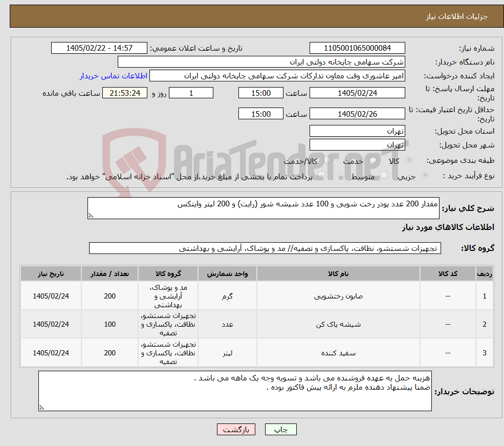Click the تاریخ نیاز column header
The height and width of the screenshot is (446, 504).
(x=51, y=273)
